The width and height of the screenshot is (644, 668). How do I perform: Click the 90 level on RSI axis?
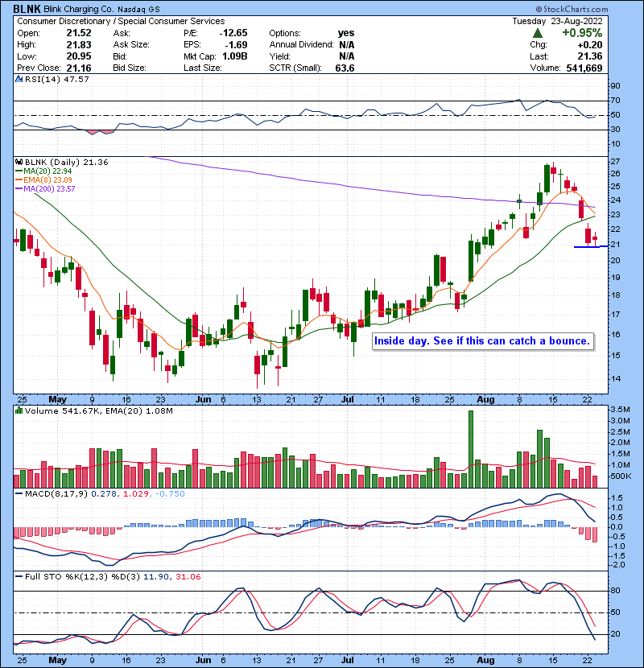pos(616,86)
